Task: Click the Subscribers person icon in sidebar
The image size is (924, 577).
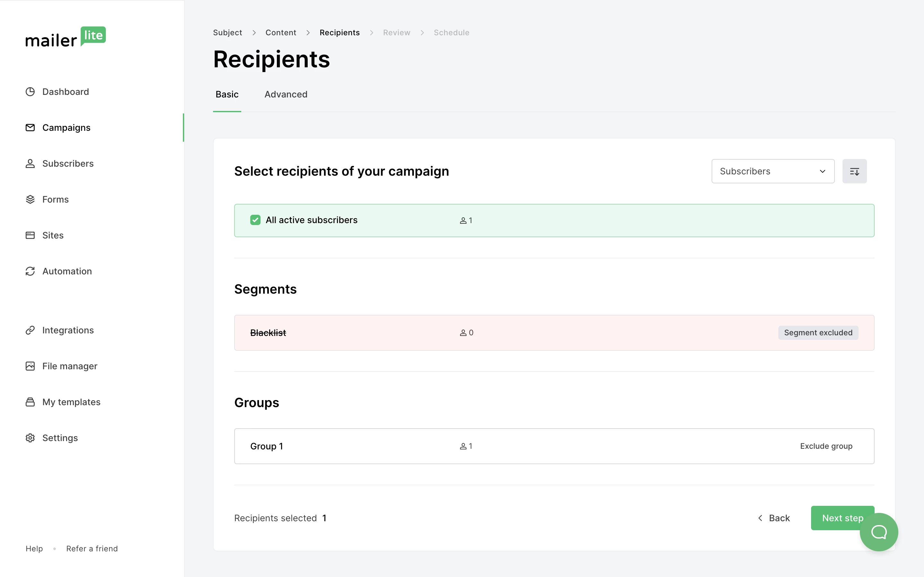Action: pyautogui.click(x=30, y=163)
